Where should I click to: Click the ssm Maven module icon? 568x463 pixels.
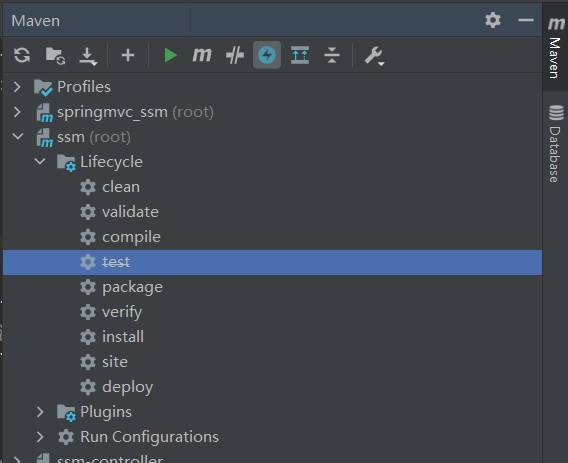click(45, 138)
